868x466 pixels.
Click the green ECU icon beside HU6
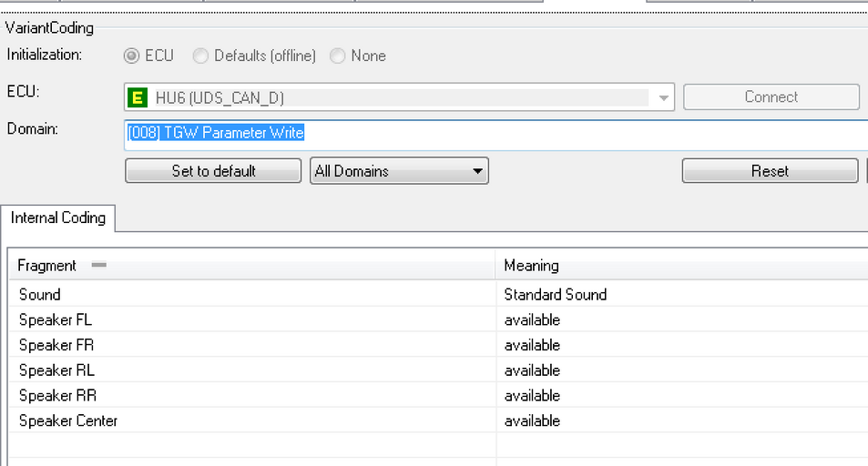[x=138, y=97]
